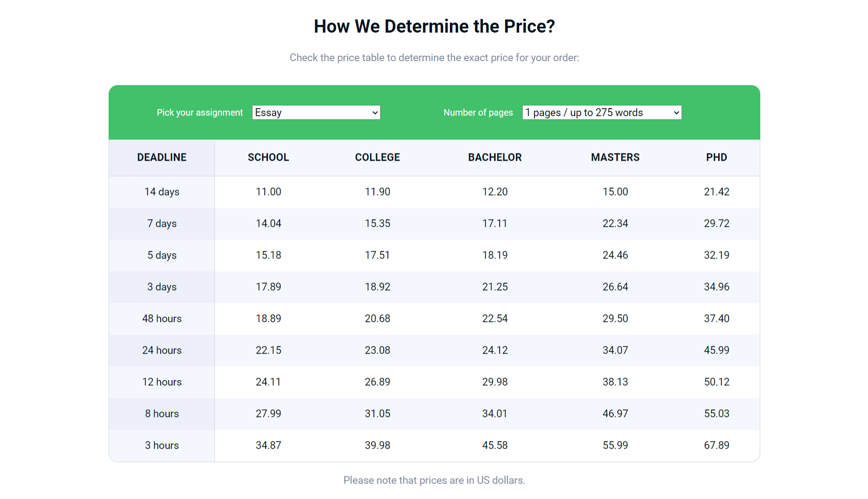Click the BACHELOR column header

[x=495, y=157]
